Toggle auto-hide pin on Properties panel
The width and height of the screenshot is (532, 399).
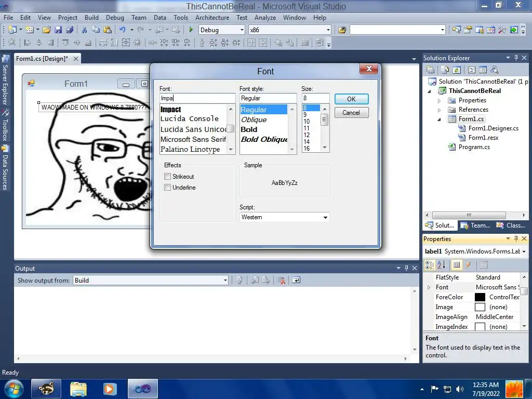pos(516,239)
